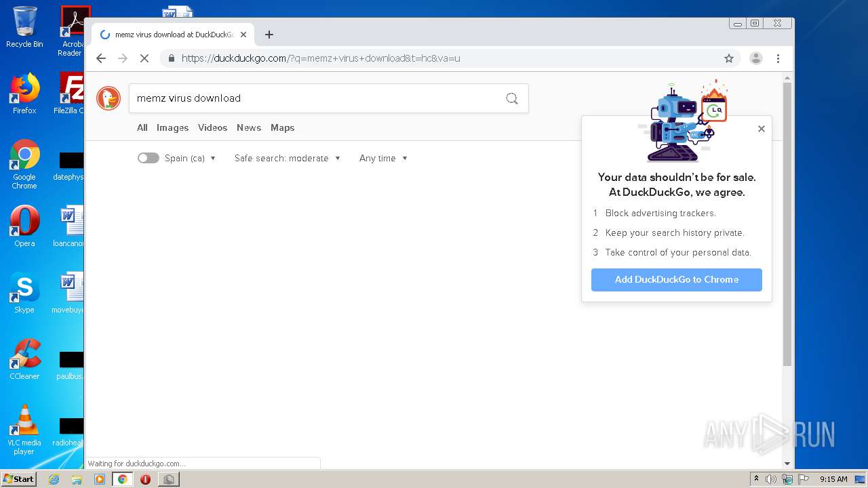
Task: Open the Acrobat Reader desktop shortcut
Action: [71, 31]
